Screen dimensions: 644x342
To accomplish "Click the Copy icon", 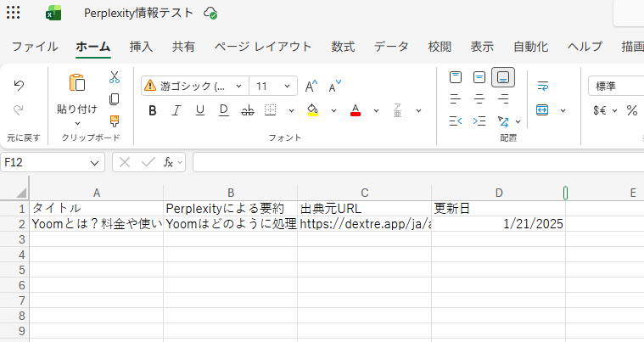I will tap(115, 99).
